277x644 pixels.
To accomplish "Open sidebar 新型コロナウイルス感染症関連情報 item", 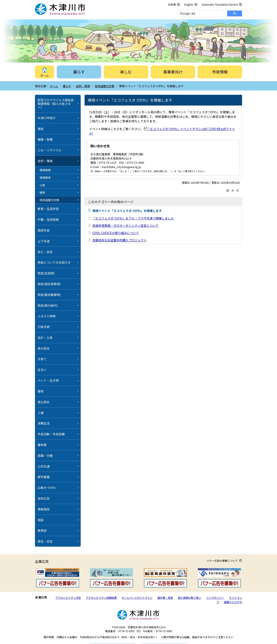I will [x=58, y=104].
